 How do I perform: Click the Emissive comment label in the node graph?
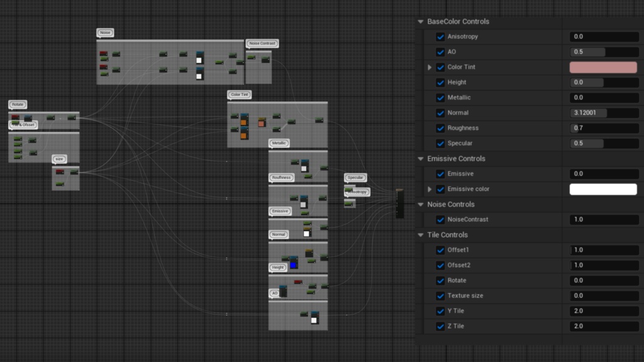pyautogui.click(x=279, y=211)
